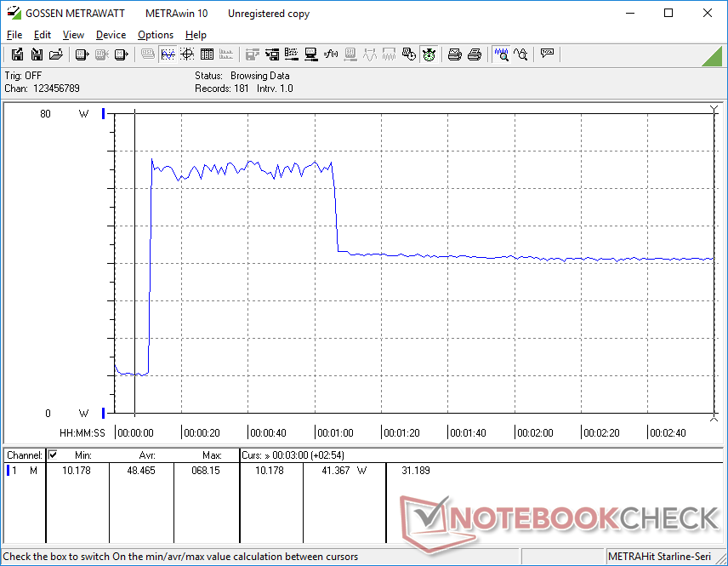Click the cursor difference value 31.189
Viewport: 728px width, 566px height.
pyautogui.click(x=416, y=471)
